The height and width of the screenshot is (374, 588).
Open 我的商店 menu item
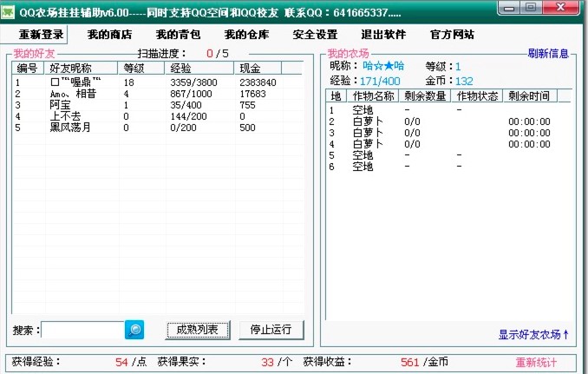(x=109, y=35)
